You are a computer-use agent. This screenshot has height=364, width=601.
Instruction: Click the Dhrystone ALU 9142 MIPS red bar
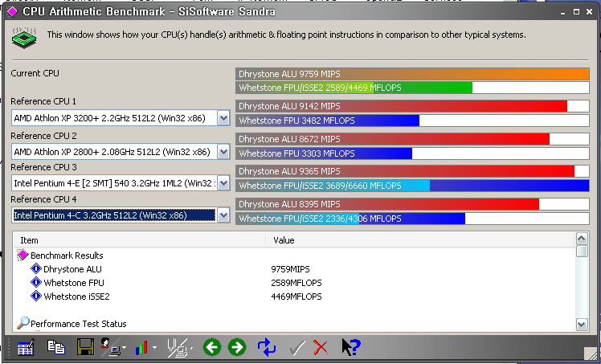point(412,106)
